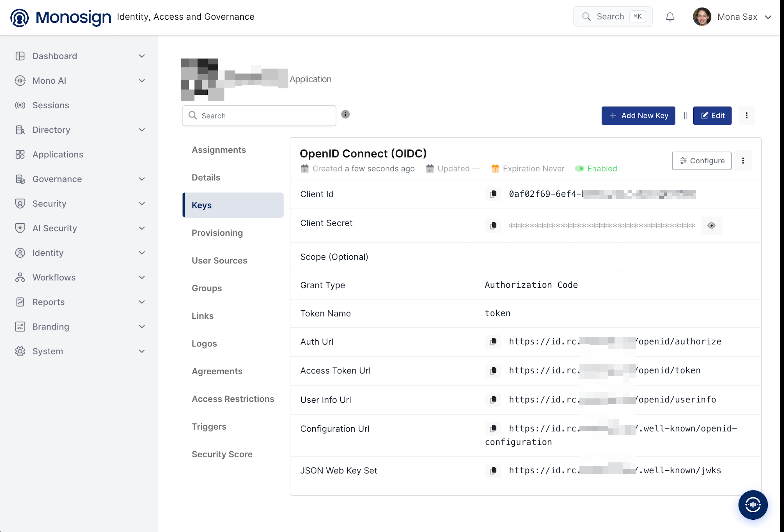Open the Mono AI assistant floating button

pyautogui.click(x=753, y=505)
